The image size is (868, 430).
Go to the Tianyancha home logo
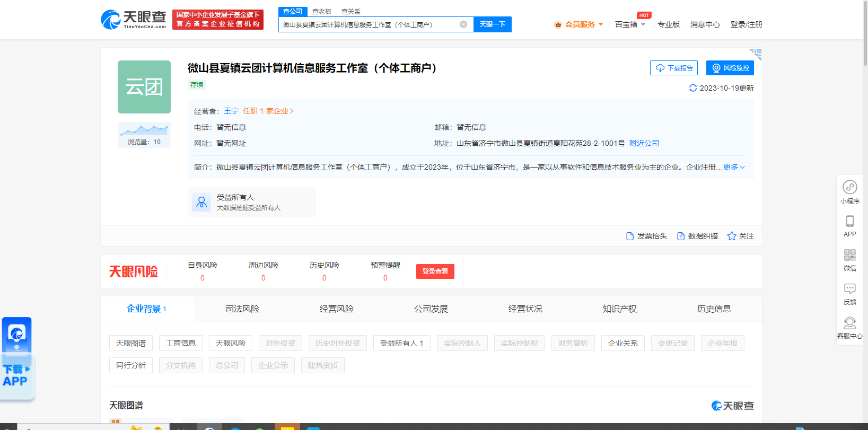134,20
